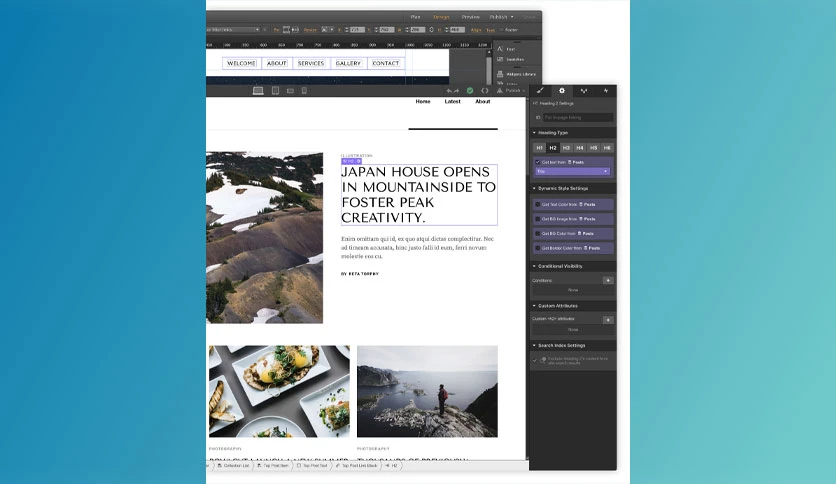The width and height of the screenshot is (836, 484).
Task: Click the selected-element gear icon on heading
Action: click(358, 161)
